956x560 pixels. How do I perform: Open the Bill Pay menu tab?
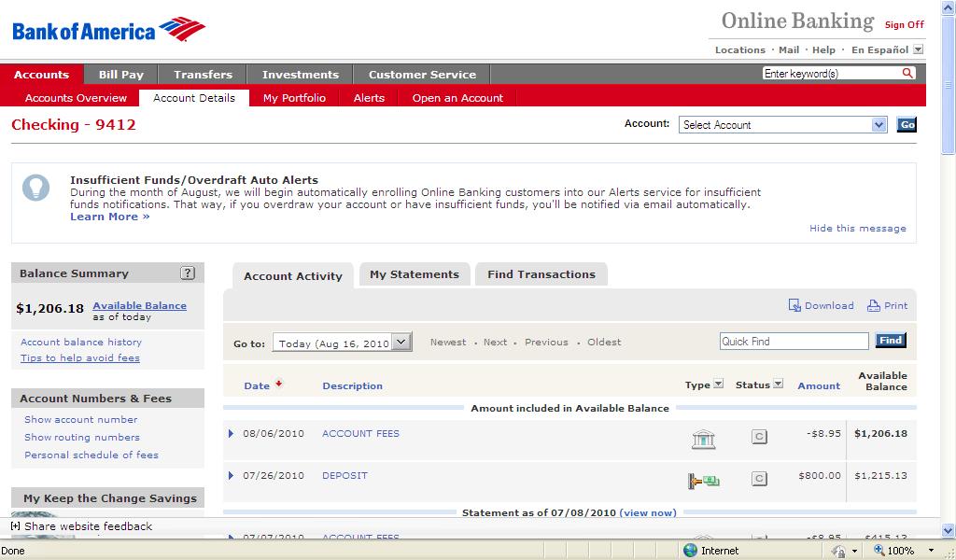point(120,75)
